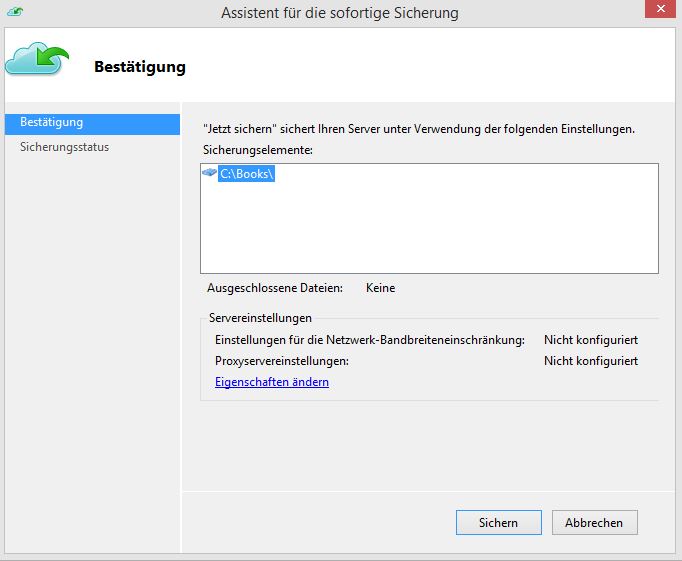Select the Bestätigung step in sidebar
The image size is (682, 561).
92,124
